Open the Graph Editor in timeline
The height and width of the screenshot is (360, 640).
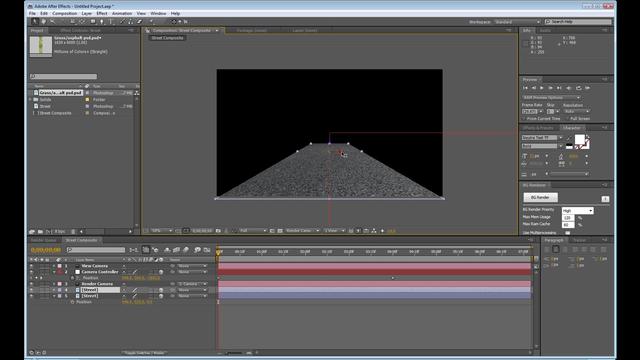pyautogui.click(x=207, y=250)
